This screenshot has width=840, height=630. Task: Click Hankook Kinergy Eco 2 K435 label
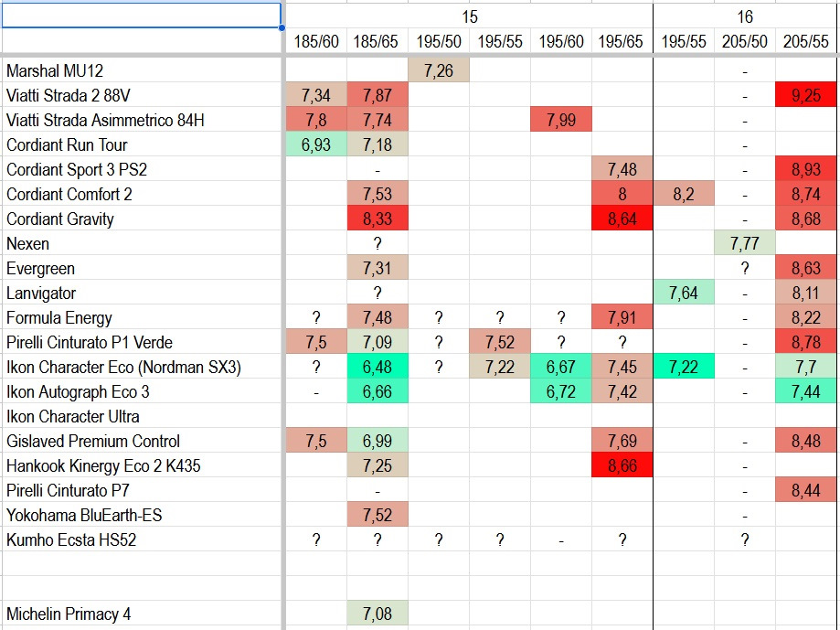103,465
